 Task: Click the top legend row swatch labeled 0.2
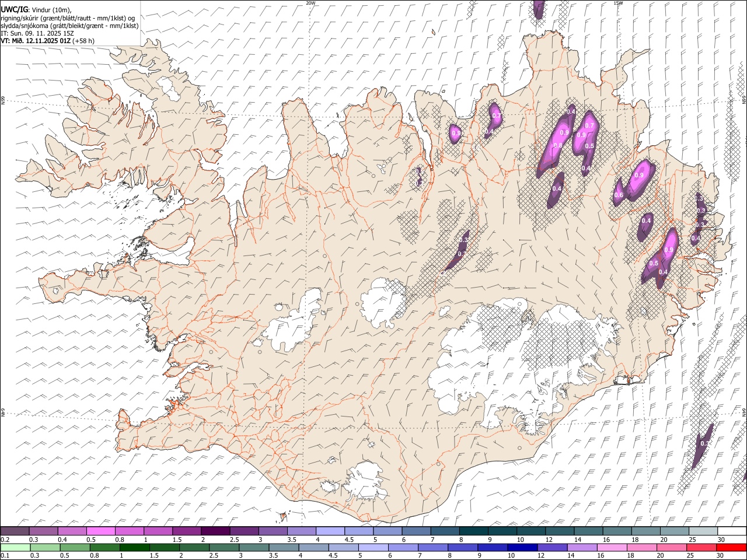coord(15,531)
